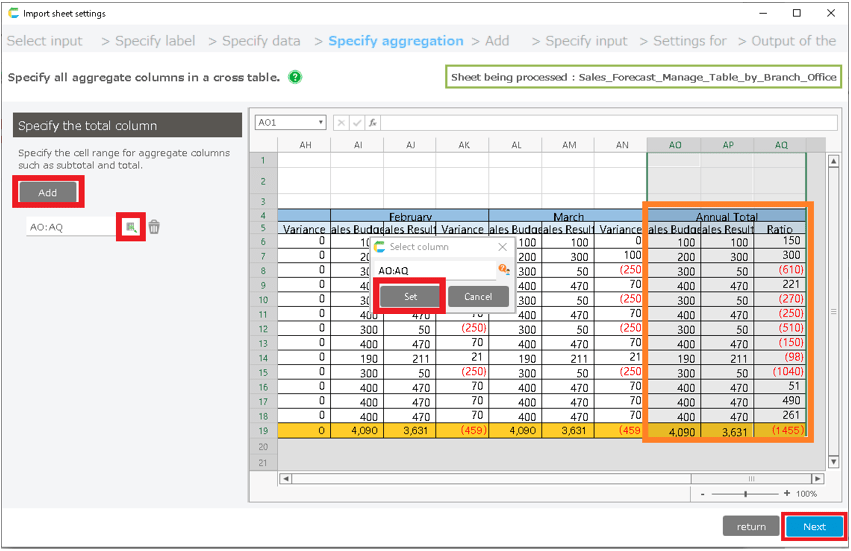This screenshot has width=851, height=551.
Task: Open the AO1 name box dropdown
Action: coord(320,123)
